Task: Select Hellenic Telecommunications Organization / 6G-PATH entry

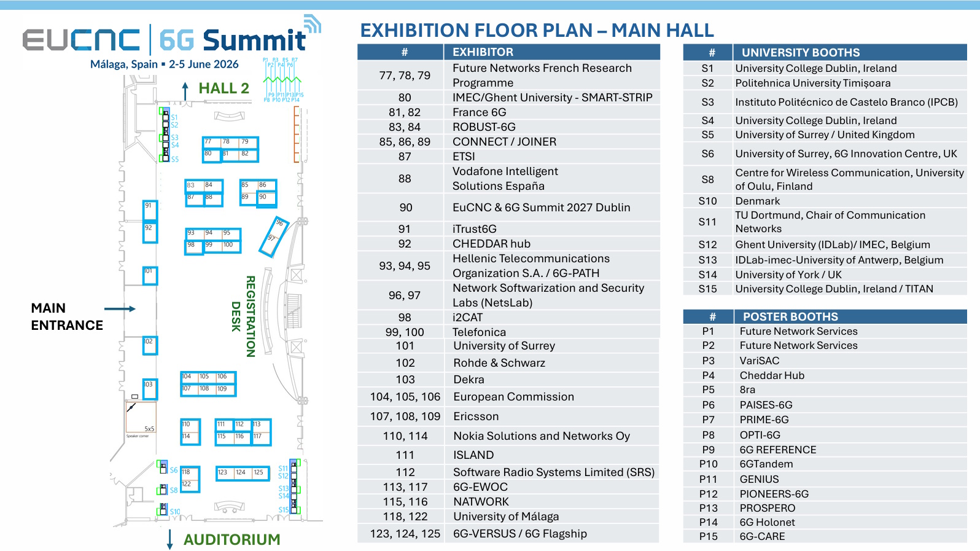Action: click(531, 266)
